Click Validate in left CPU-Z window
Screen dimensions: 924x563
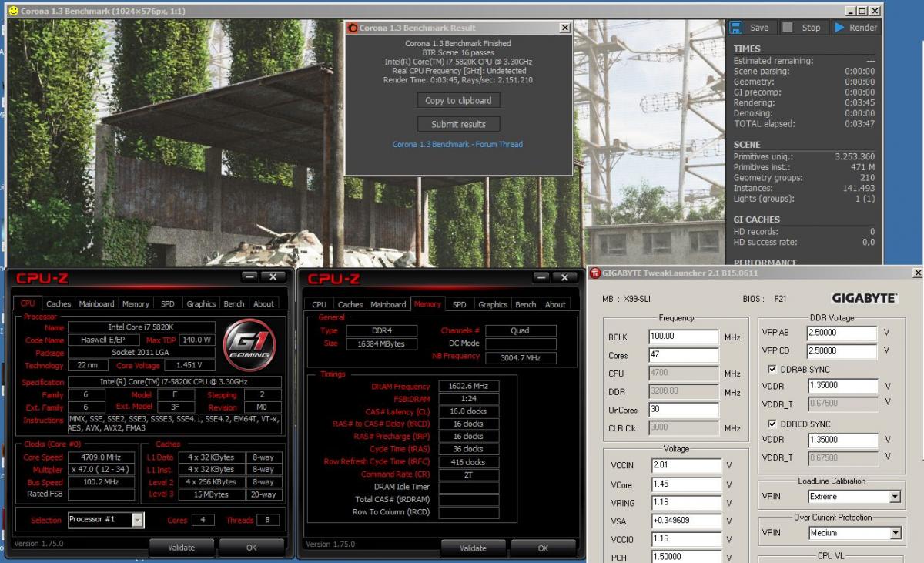181,548
